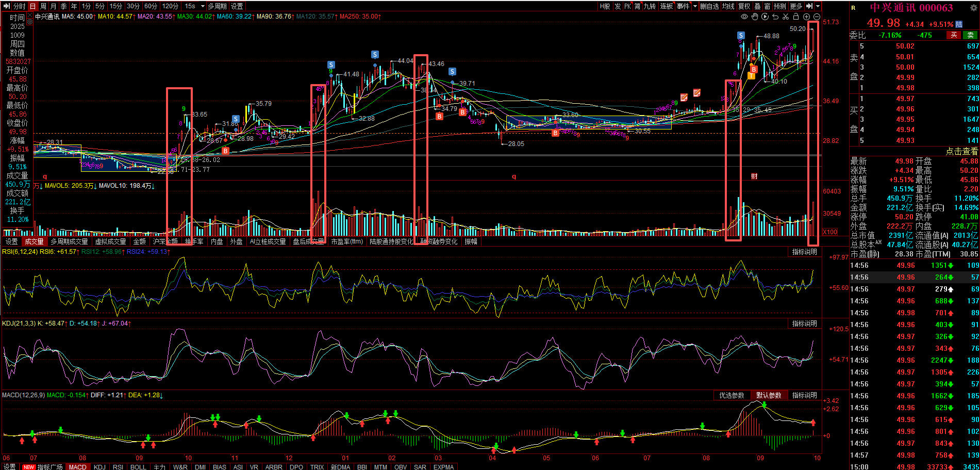
Task: Open the settings gear beside 中兴通讯 000063
Action: pos(974,8)
